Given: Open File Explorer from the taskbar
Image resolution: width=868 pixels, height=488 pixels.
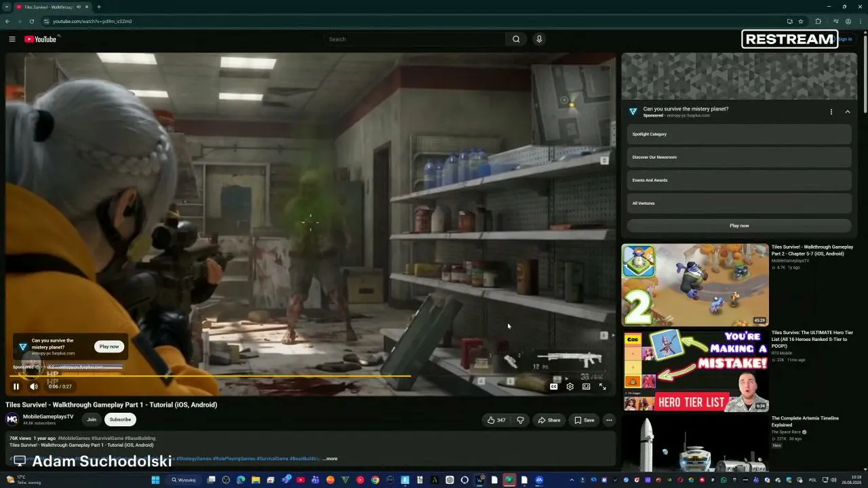Looking at the screenshot, I should [x=256, y=480].
